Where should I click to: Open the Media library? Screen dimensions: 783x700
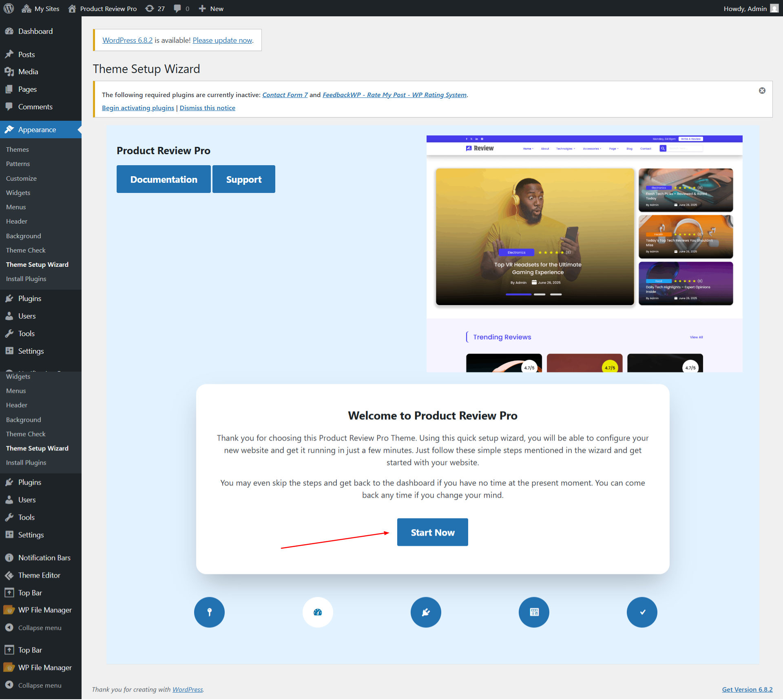(28, 72)
